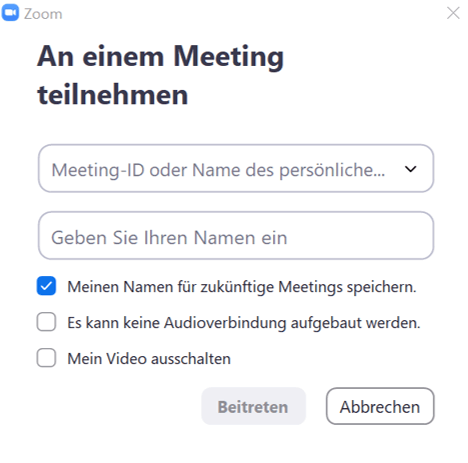This screenshot has height=463, width=468.
Task: Click the 'Mein Video ausschalten' label text
Action: pyautogui.click(x=149, y=359)
